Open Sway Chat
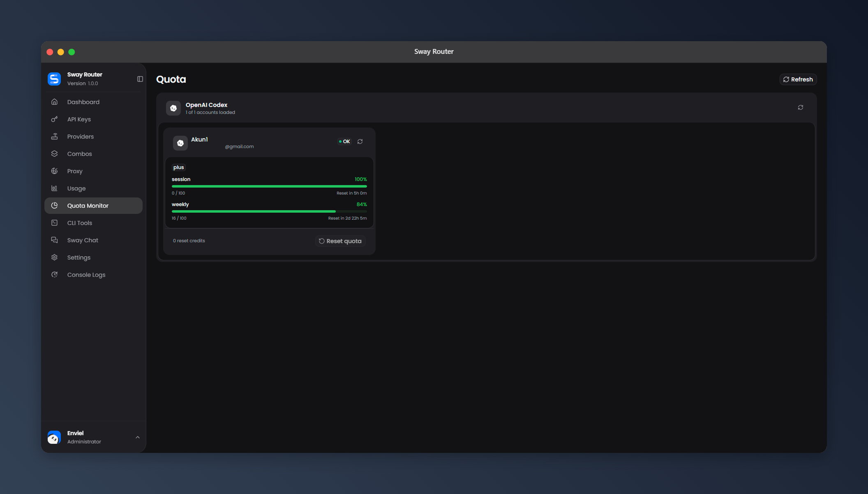 (93, 240)
